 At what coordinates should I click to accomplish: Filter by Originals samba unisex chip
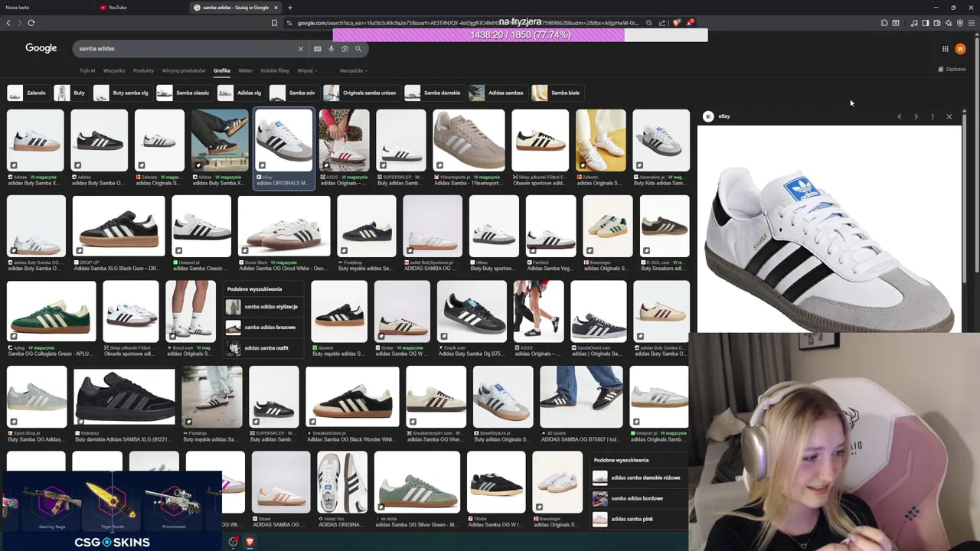tap(361, 93)
